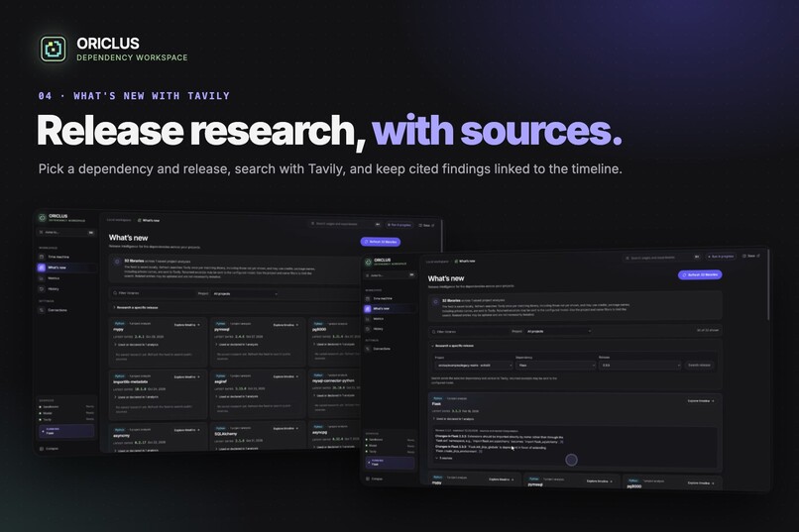Click Refresh 32 libraries button in front window
This screenshot has width=799, height=532.
pyautogui.click(x=700, y=274)
